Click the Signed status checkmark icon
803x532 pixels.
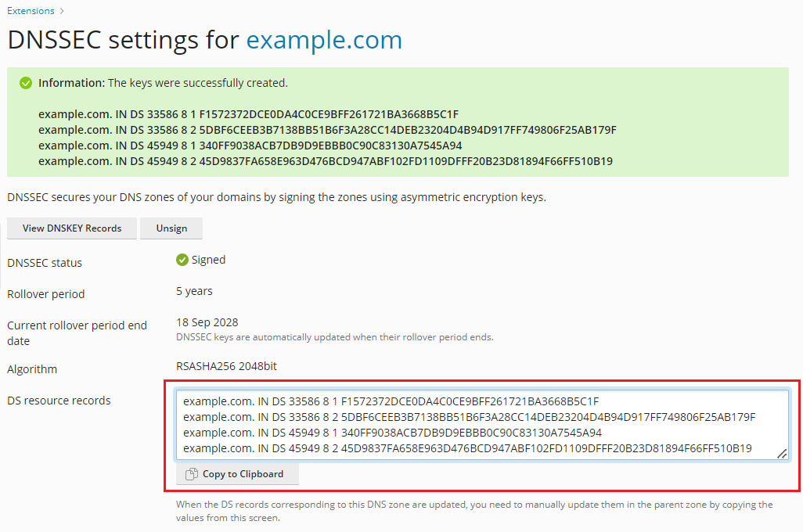point(182,259)
